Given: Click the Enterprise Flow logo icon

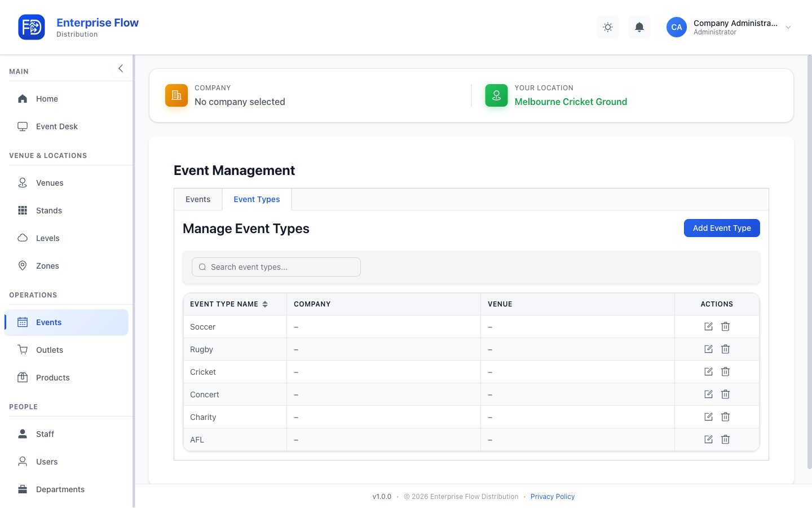Looking at the screenshot, I should click(x=32, y=27).
